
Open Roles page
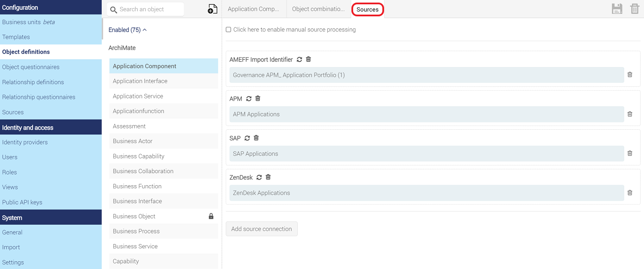[51, 172]
